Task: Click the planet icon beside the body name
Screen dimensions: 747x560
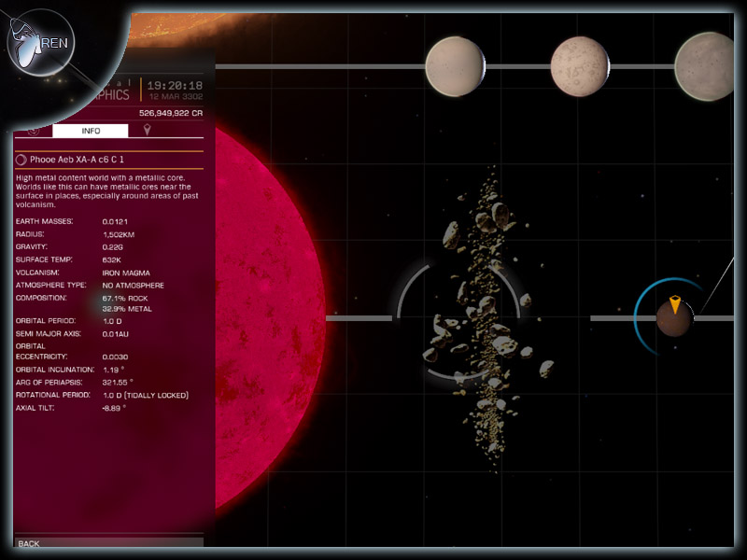Action: point(21,160)
